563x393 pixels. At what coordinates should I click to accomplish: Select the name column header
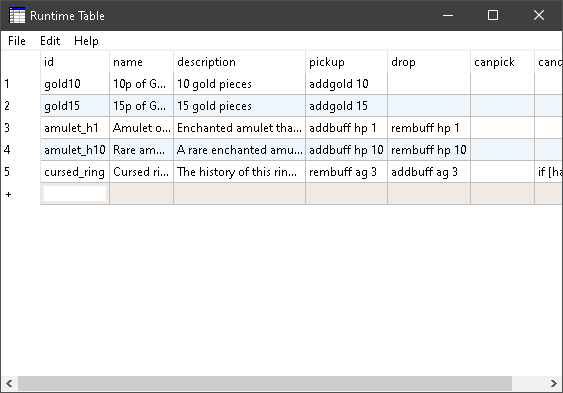(x=141, y=62)
